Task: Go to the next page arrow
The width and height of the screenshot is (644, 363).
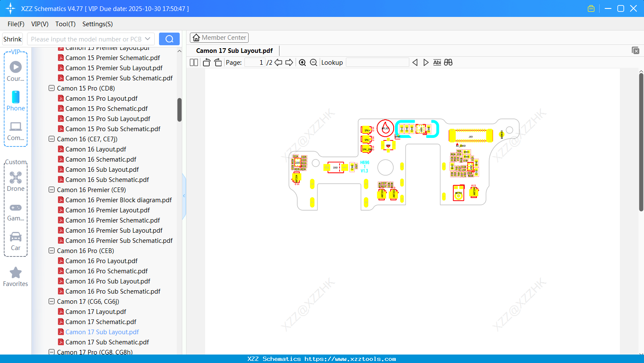Action: (289, 63)
